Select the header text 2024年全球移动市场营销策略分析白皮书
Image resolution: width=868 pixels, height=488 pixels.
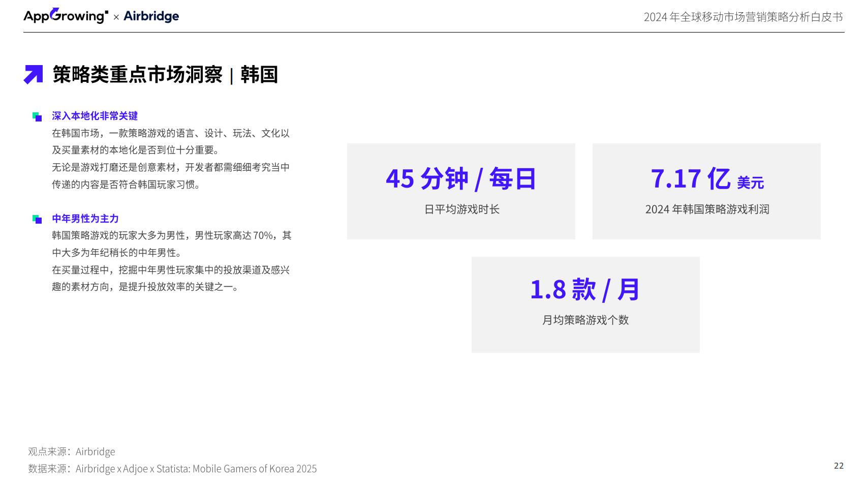tap(743, 17)
